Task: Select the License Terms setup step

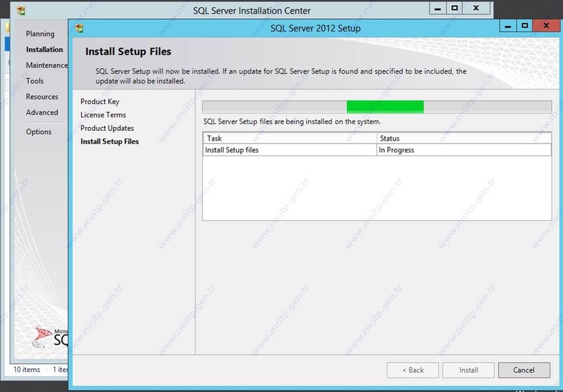Action: click(x=103, y=115)
